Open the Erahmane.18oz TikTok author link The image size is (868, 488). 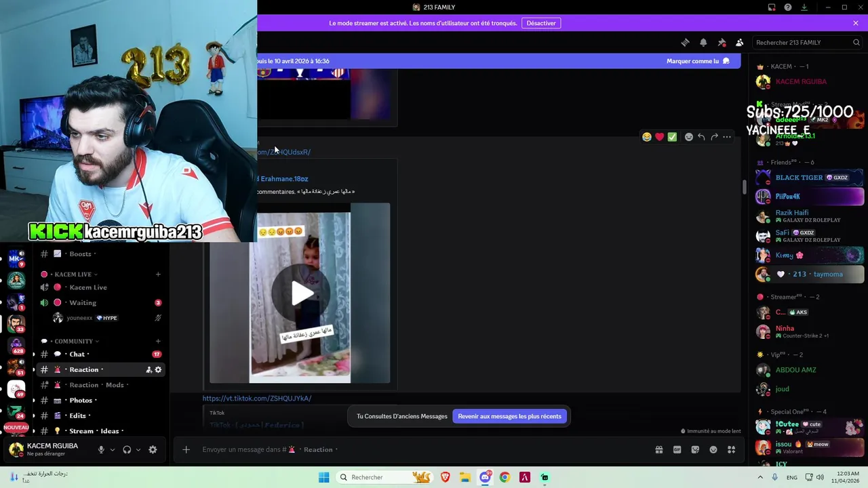pos(283,179)
